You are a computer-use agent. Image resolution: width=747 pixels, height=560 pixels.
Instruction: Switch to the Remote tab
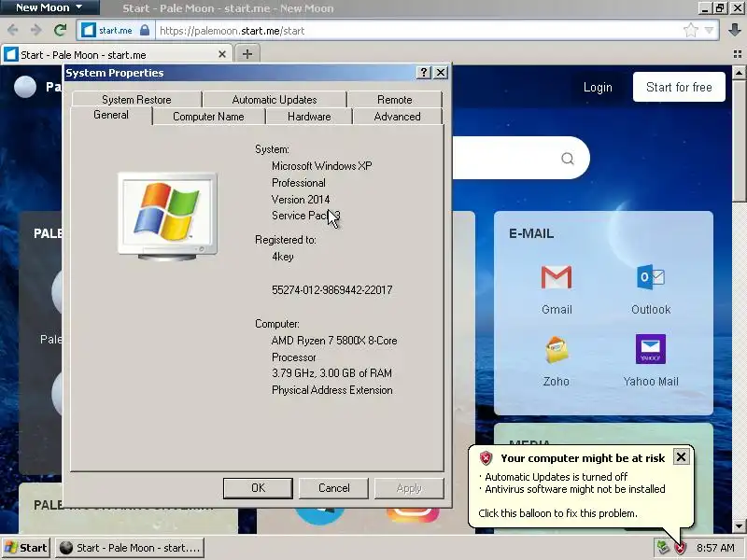point(394,100)
